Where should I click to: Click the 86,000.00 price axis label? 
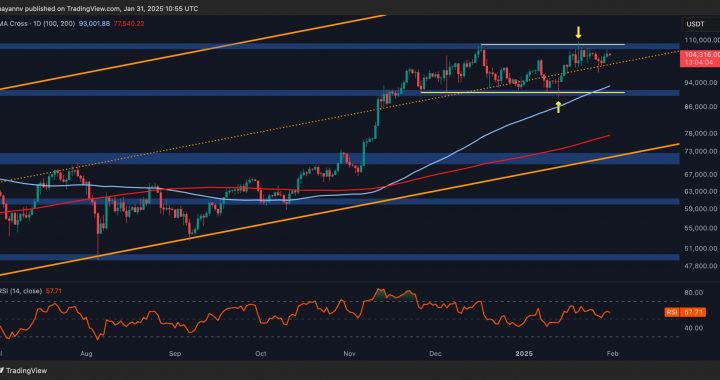point(701,106)
